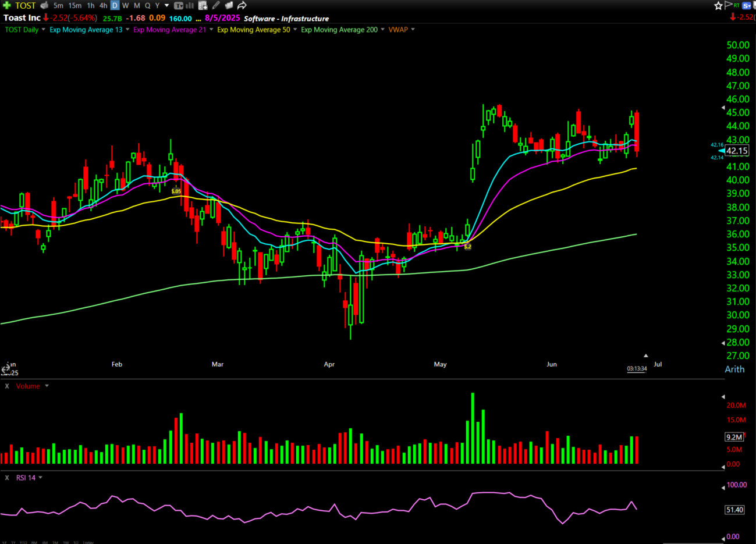The height and width of the screenshot is (544, 756).
Task: Click the orange 0.09 header value
Action: tap(157, 19)
